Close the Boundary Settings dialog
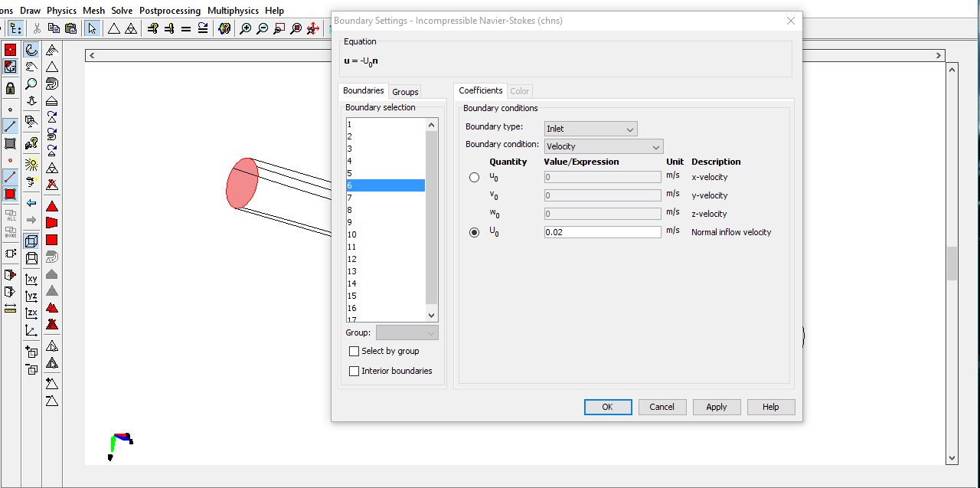 (x=791, y=21)
